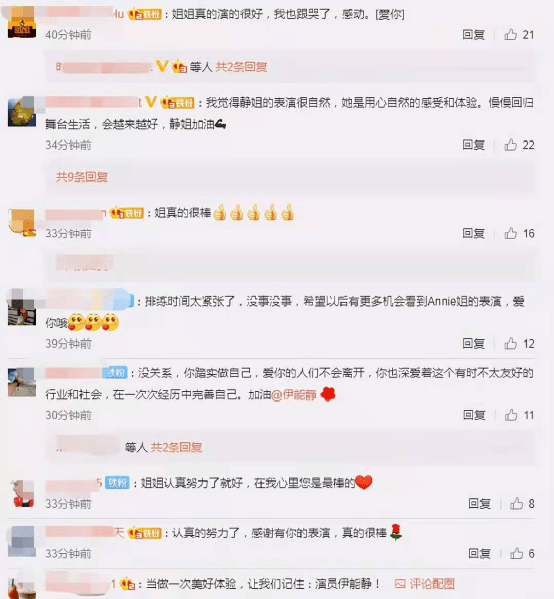The height and width of the screenshot is (599, 554).
Task: Click the 铁粉 badge beside 姐真的很棒 comment
Action: pos(126,213)
